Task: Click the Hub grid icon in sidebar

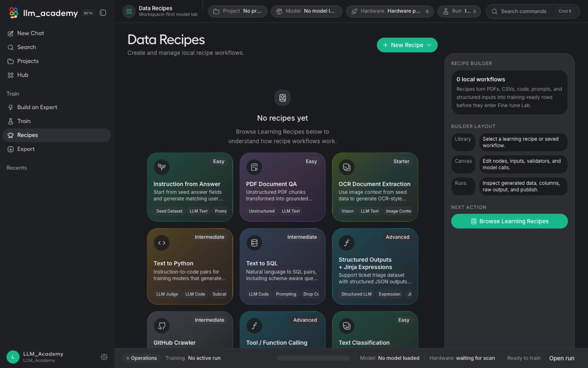Action: point(11,75)
